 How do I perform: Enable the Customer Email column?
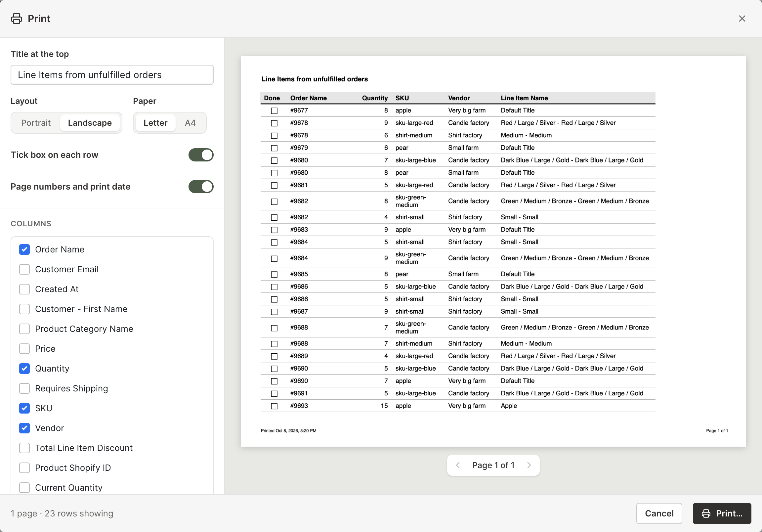tap(24, 269)
